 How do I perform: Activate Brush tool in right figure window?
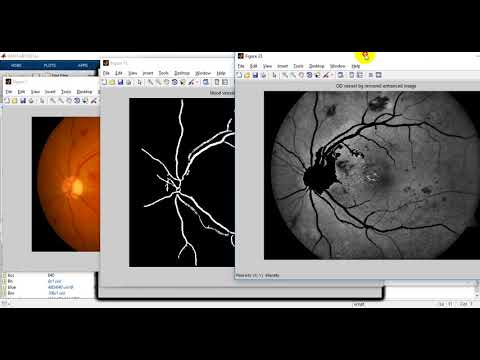point(326,75)
